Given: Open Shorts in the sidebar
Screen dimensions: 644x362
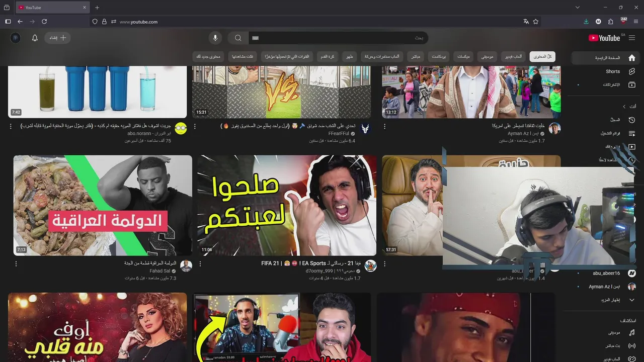Looking at the screenshot, I should tap(606, 71).
